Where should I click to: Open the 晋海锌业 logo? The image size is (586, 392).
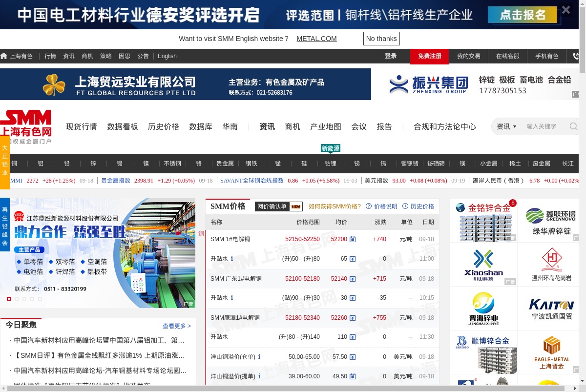(x=483, y=309)
